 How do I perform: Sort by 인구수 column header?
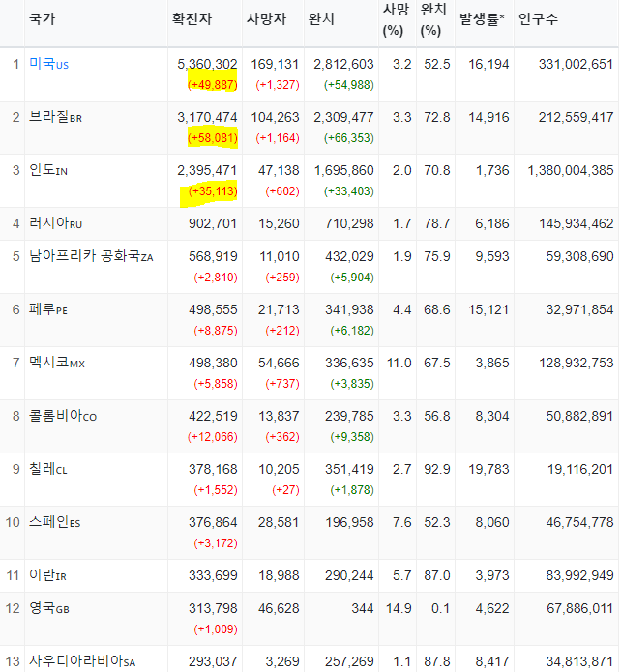[x=538, y=19]
